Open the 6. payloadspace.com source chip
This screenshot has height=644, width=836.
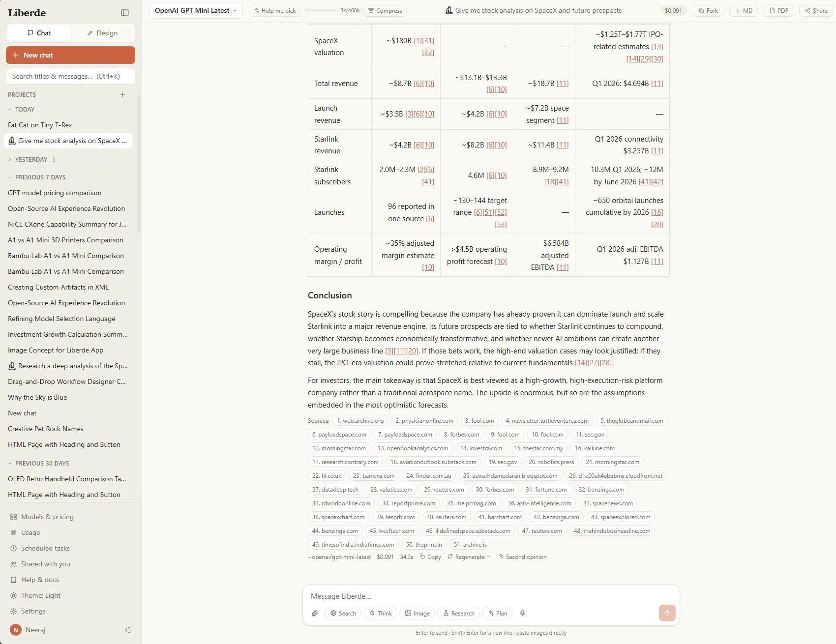339,435
